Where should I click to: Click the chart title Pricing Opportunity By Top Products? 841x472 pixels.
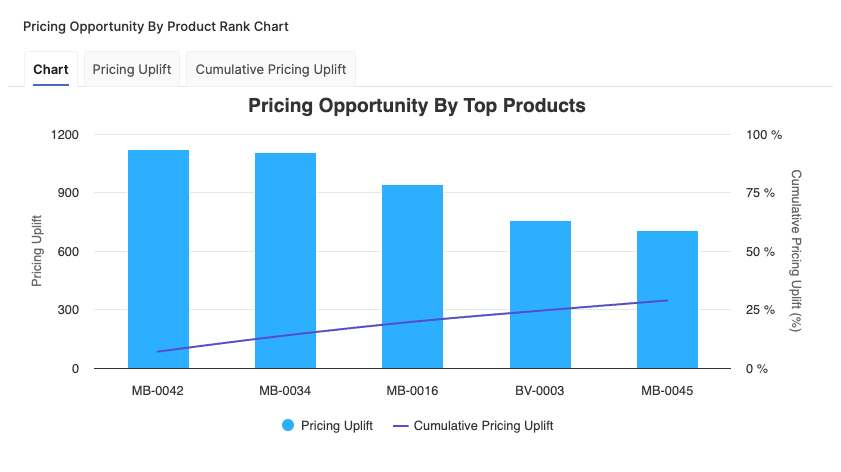coord(416,105)
